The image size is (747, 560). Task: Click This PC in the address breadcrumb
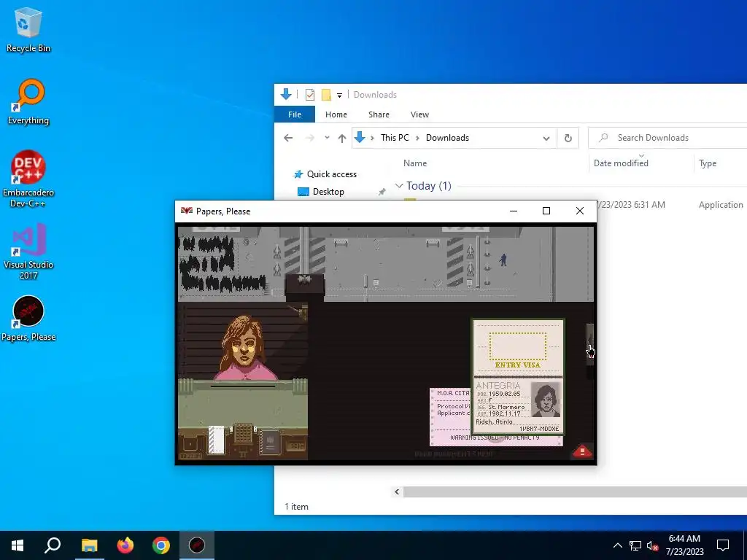pyautogui.click(x=395, y=138)
